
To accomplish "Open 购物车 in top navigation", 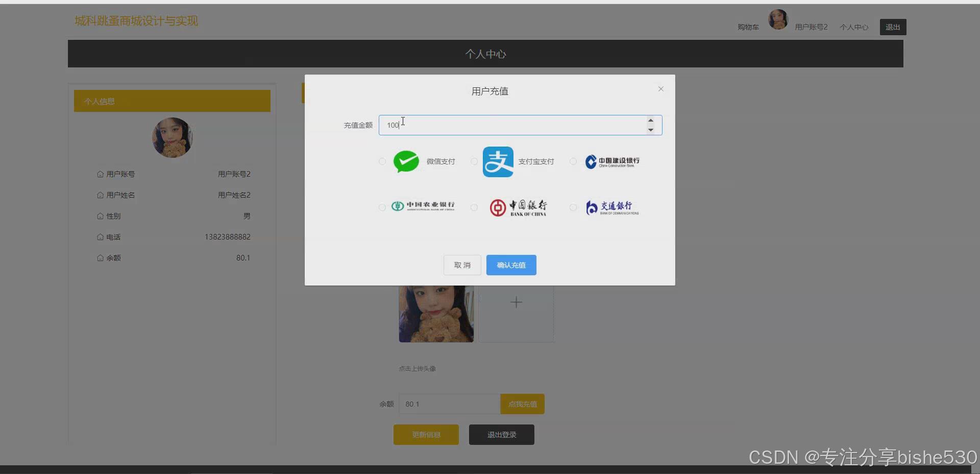I will tap(748, 27).
